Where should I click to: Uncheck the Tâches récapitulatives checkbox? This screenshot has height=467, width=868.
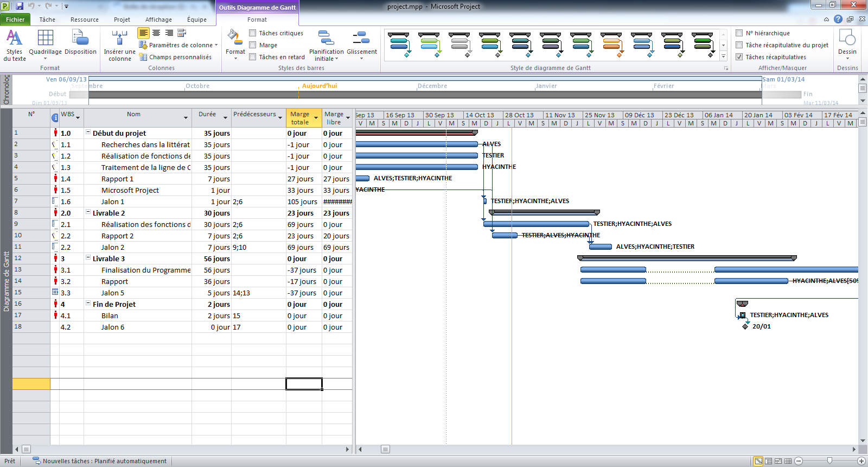click(739, 57)
